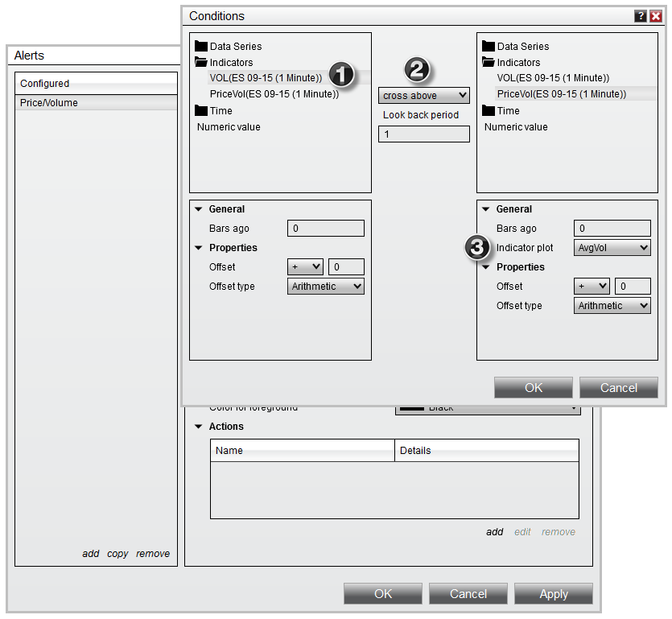Open the left Offset type Arithmetic dropdown

(x=326, y=287)
